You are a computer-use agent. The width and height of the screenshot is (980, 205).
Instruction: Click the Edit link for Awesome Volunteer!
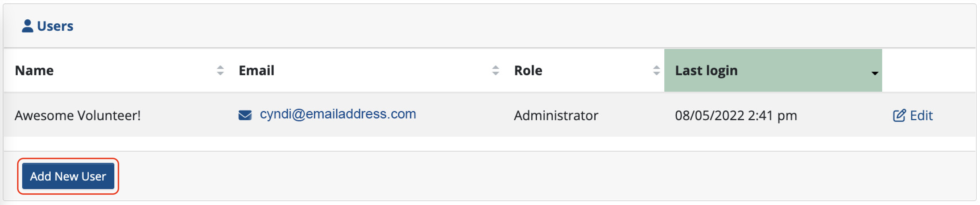921,115
